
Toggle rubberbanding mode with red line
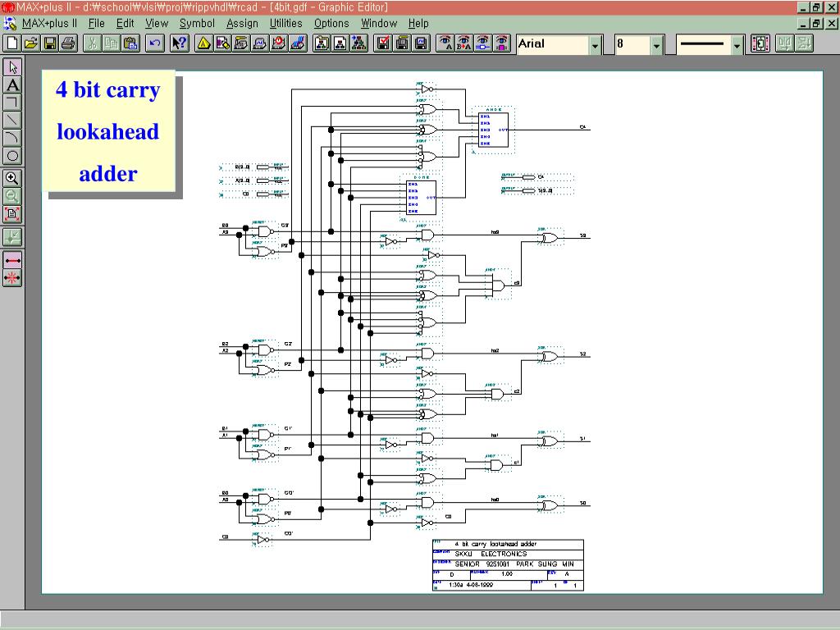(x=12, y=260)
